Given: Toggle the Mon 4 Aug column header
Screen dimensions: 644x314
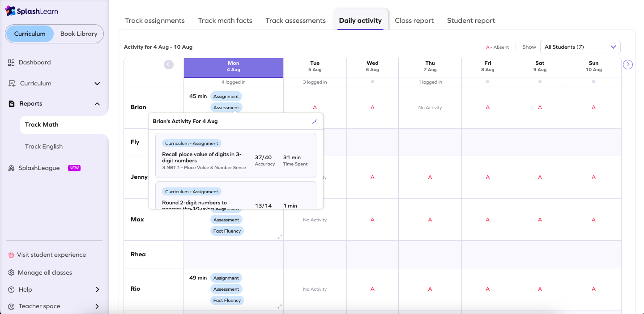Looking at the screenshot, I should (233, 66).
